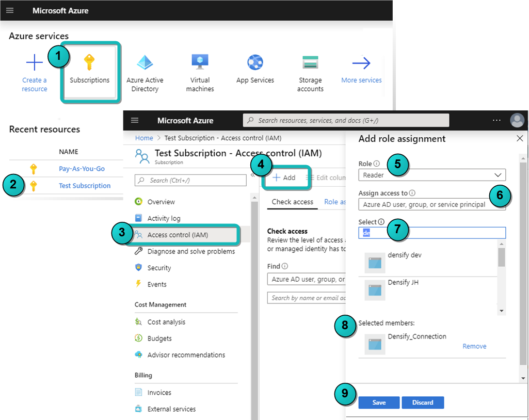Click the Invoices document icon

point(138,392)
